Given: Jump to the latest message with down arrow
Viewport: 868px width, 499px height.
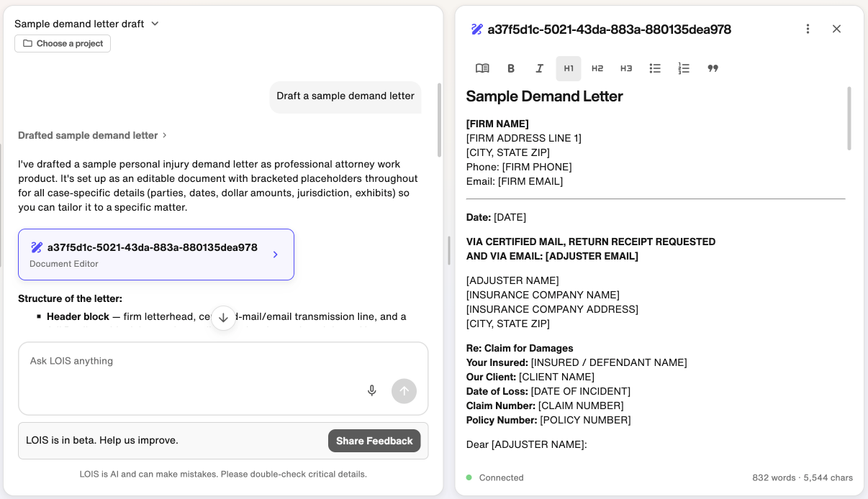Looking at the screenshot, I should tap(223, 318).
